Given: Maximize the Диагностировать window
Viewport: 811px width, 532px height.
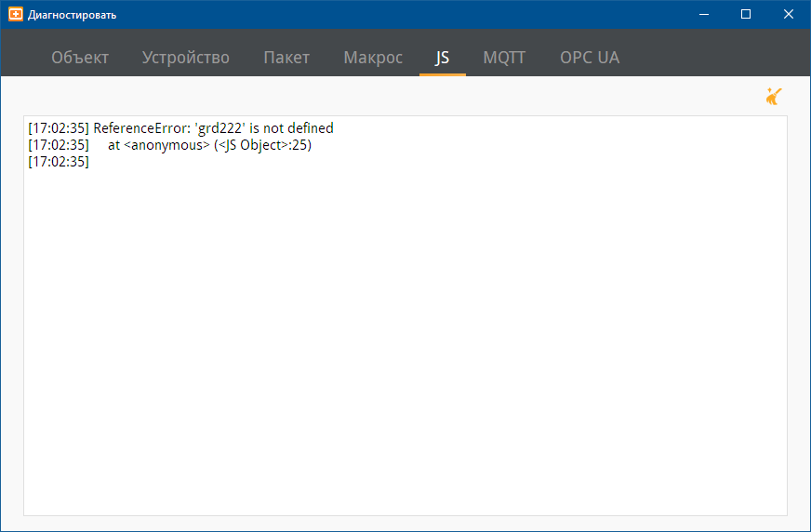Looking at the screenshot, I should 746,15.
